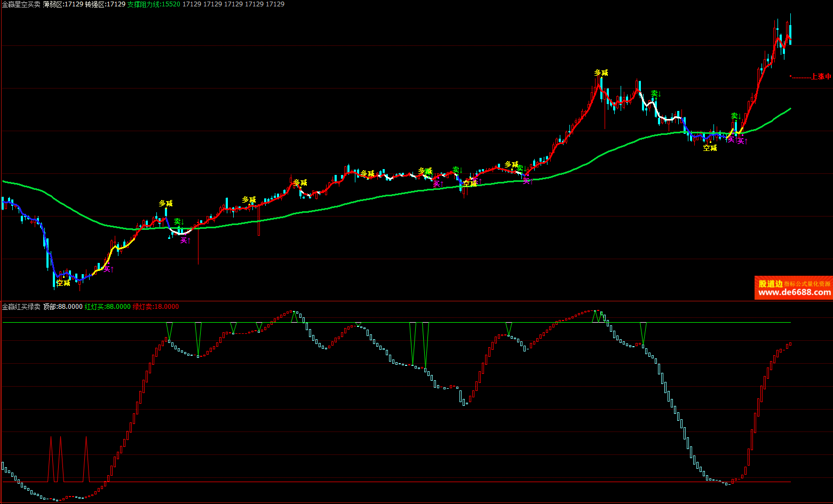
Task: Open the www.de6688.com watermark link
Action: click(x=794, y=292)
